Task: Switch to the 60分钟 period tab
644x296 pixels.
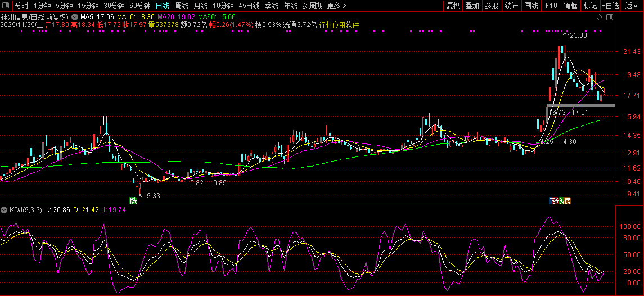Action: point(139,6)
